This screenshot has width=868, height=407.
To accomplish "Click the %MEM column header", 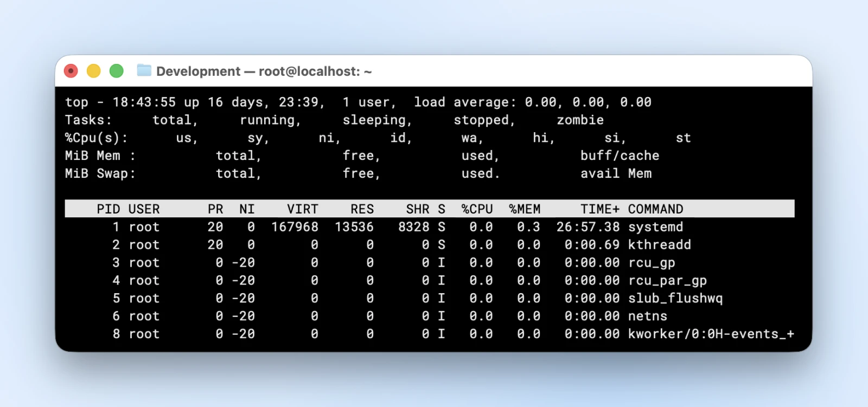I will pyautogui.click(x=524, y=209).
